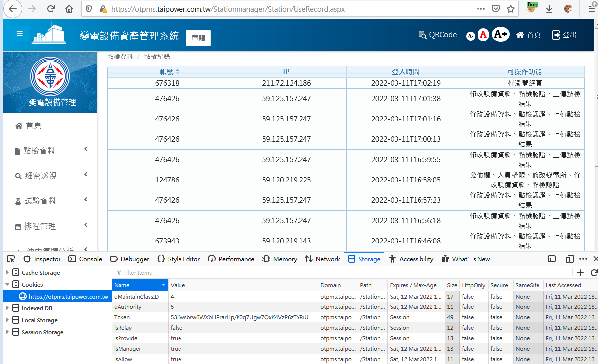Save to Pocket icon in address bar
Viewport: 598px width, 364px height.
(x=496, y=9)
